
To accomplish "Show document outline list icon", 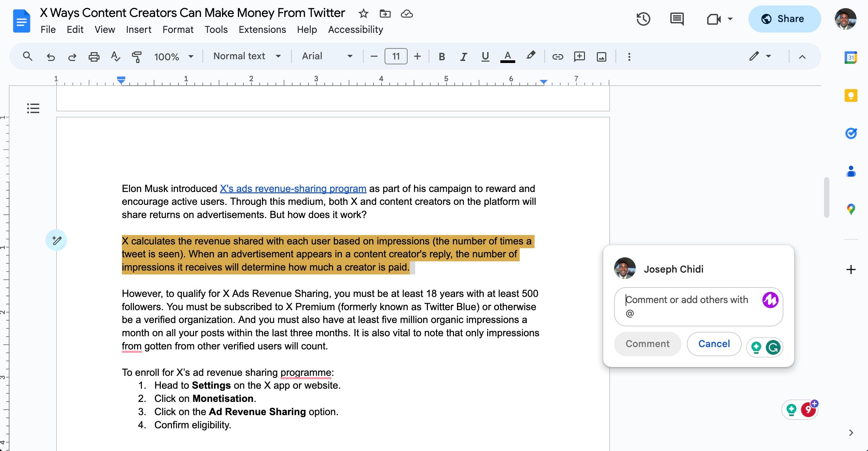I will [x=33, y=108].
